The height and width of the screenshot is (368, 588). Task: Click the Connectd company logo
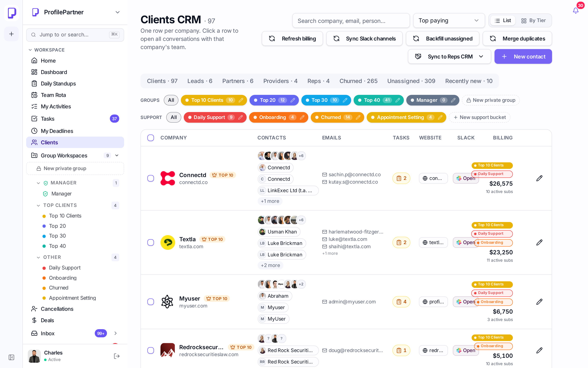pos(168,178)
